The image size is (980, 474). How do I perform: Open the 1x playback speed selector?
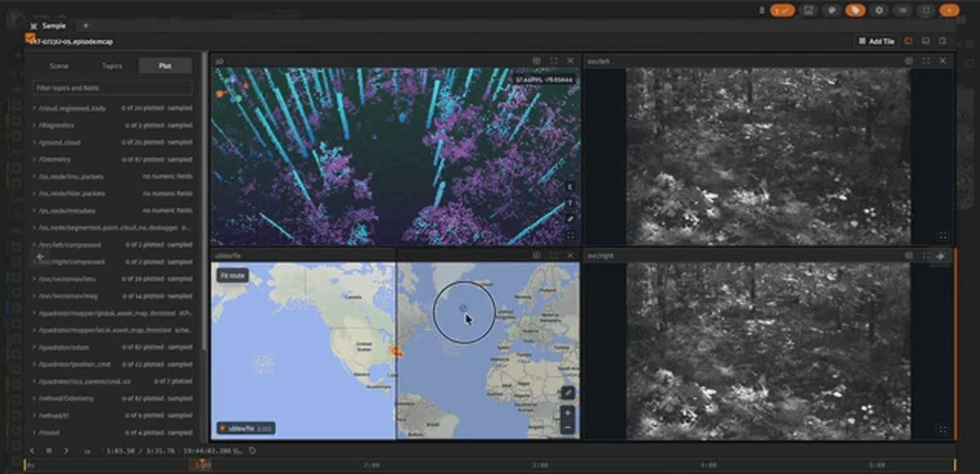click(x=87, y=450)
